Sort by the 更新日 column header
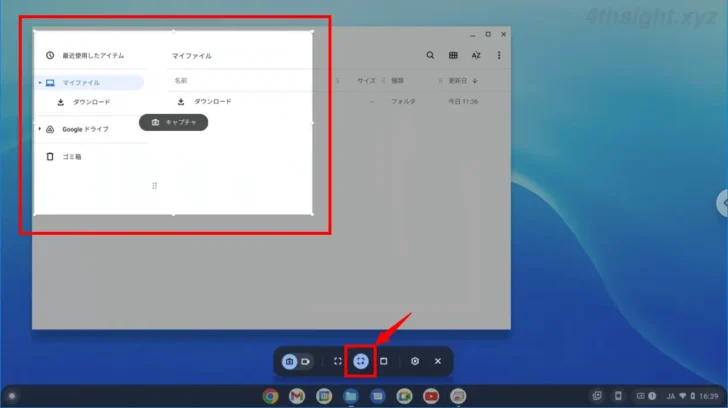Screen dimensions: 728x408 pyautogui.click(x=457, y=81)
